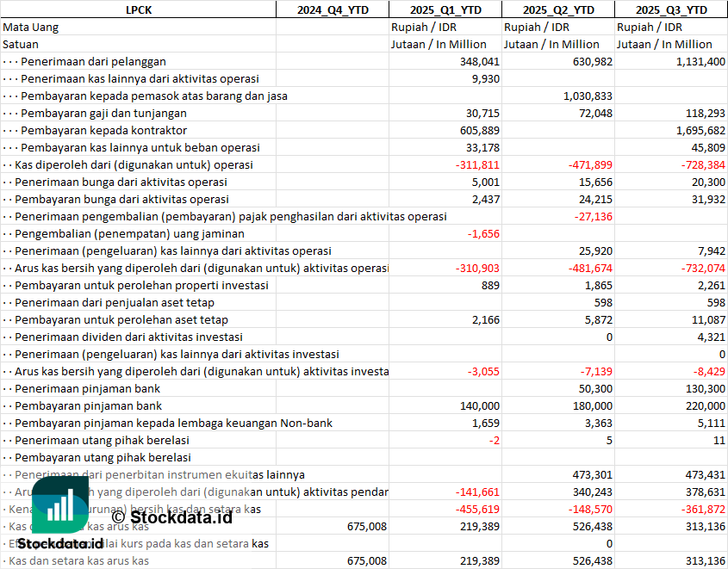Select red value -471,899
Viewport: 728px width, 569px height.
pyautogui.click(x=590, y=164)
